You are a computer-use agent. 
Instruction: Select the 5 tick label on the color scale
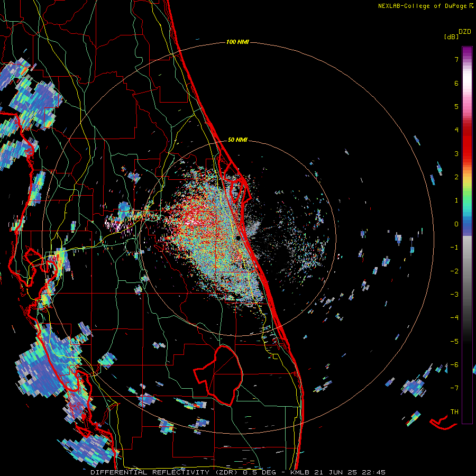tap(456, 106)
